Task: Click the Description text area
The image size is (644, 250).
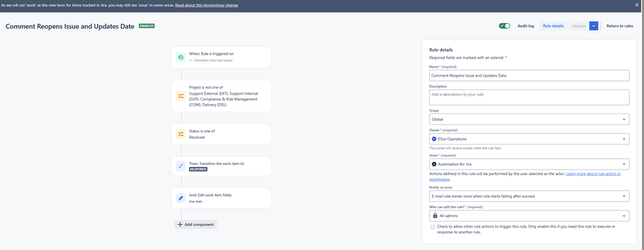Action: (x=529, y=97)
